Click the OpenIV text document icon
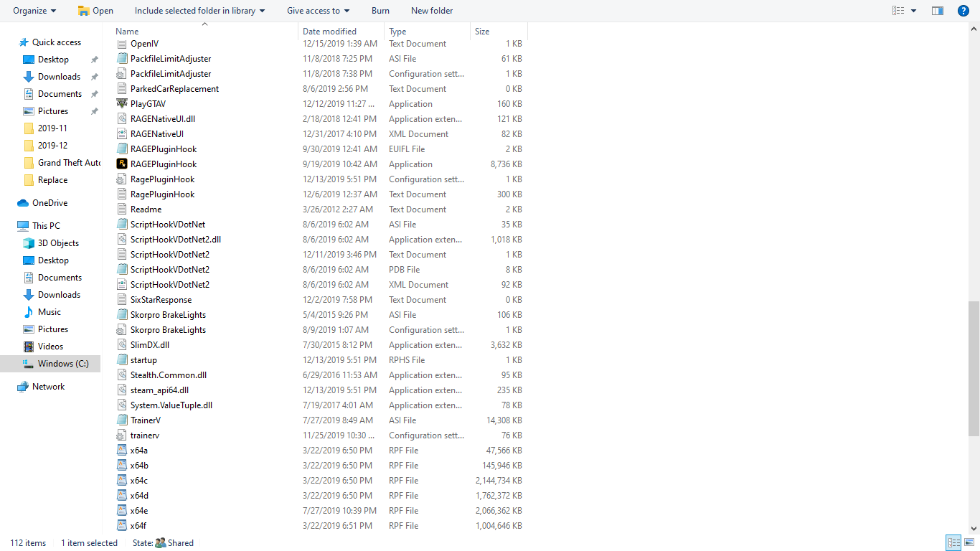Screen dimensions: 980x551 (x=122, y=44)
